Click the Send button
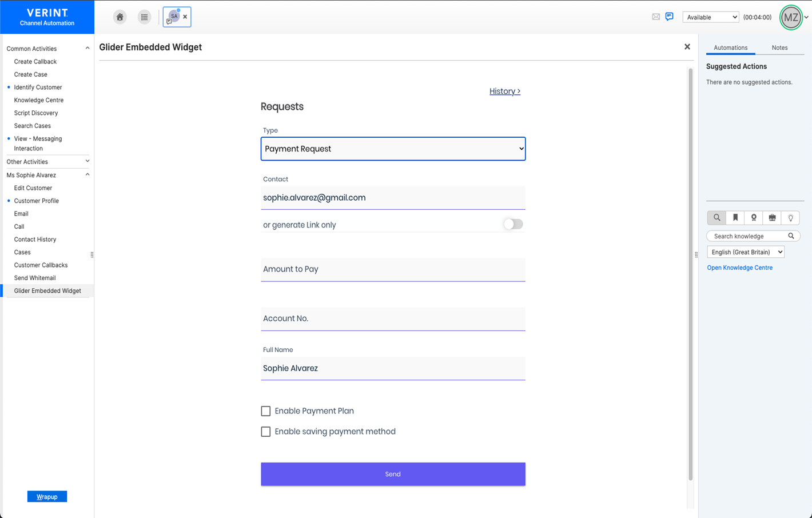 pyautogui.click(x=393, y=474)
